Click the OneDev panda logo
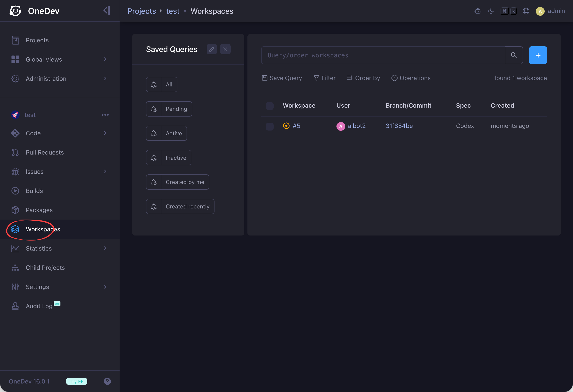573x392 pixels. [x=15, y=11]
